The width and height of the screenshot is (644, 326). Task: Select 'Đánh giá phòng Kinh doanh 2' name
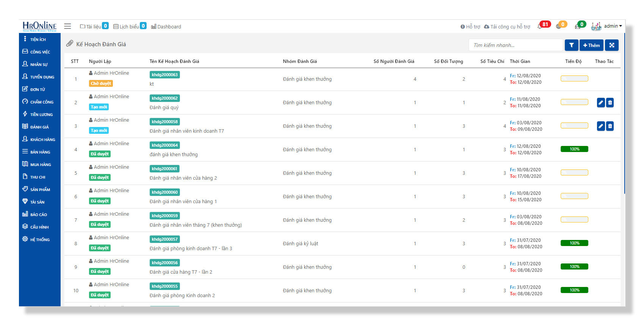[x=182, y=296]
